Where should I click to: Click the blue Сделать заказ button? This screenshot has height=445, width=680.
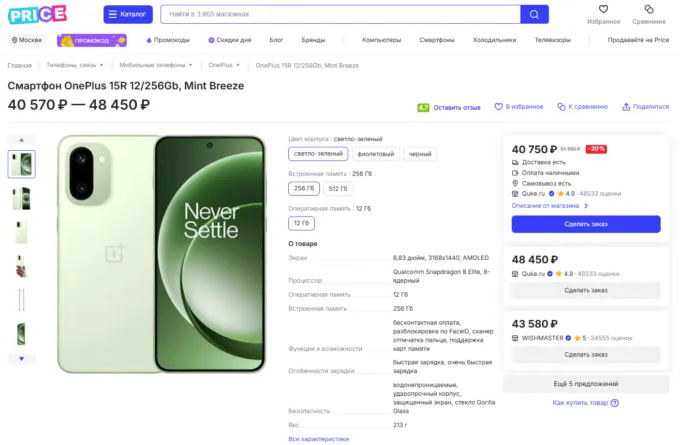coord(586,224)
